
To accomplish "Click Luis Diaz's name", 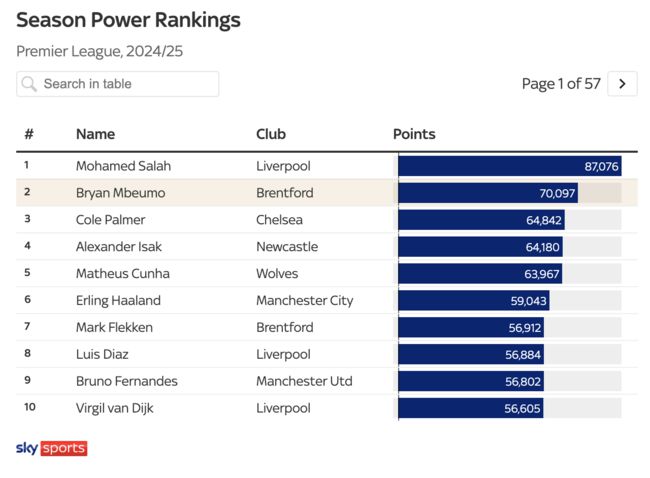I will click(102, 355).
